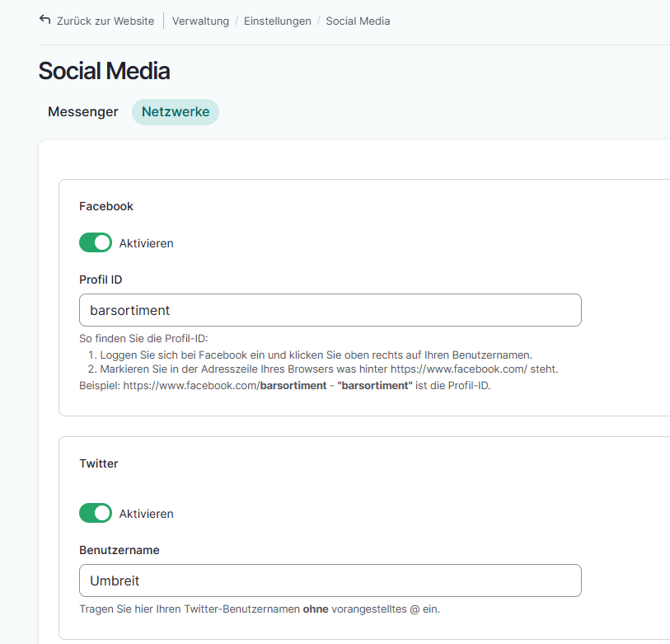
Task: Select the Netzwerke tab
Action: pos(176,112)
